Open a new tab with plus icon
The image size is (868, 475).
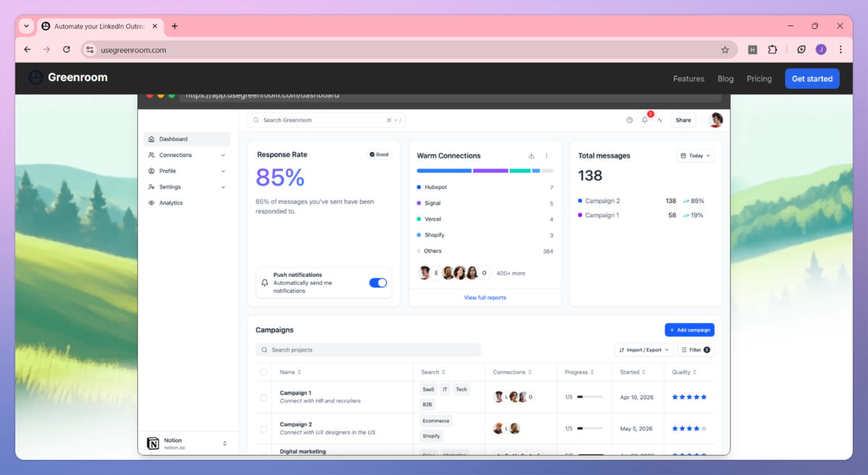[x=174, y=26]
